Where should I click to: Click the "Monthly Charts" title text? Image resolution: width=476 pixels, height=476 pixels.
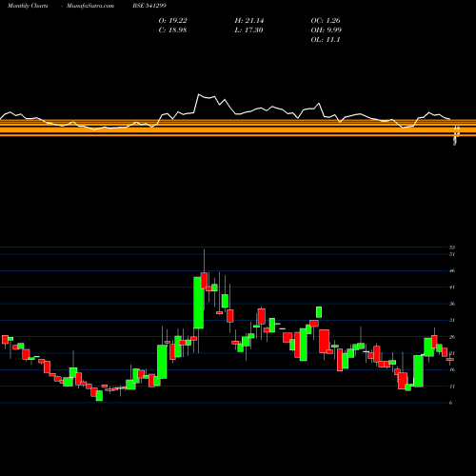[x=28, y=6]
